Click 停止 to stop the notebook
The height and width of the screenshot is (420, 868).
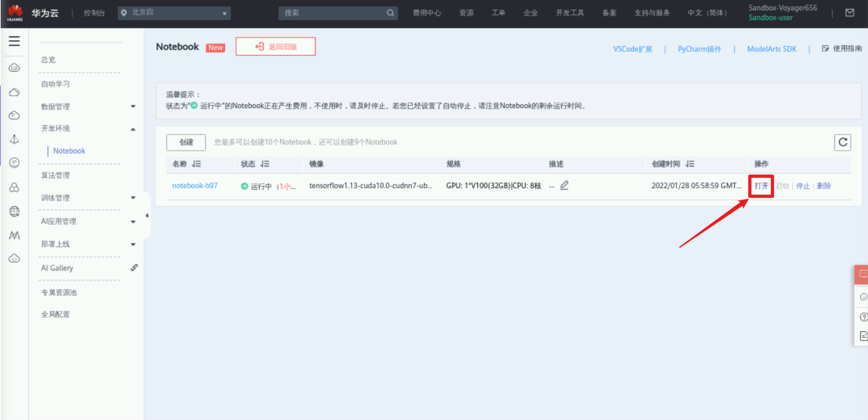pyautogui.click(x=803, y=186)
